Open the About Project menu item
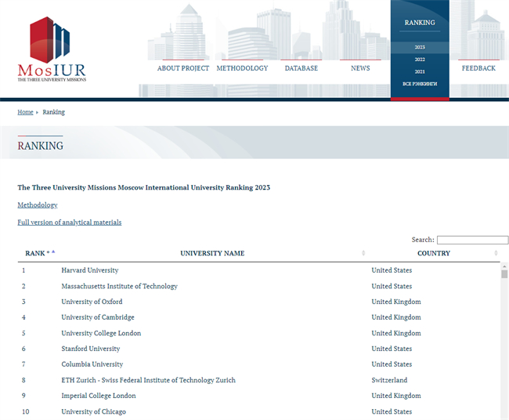The width and height of the screenshot is (509, 420). pyautogui.click(x=183, y=68)
